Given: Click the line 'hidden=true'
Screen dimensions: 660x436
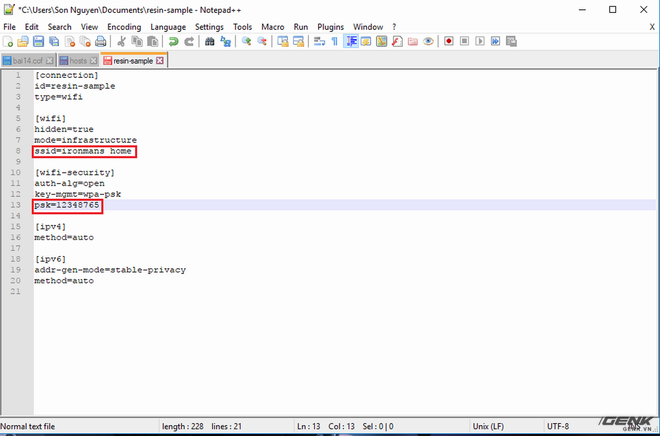Looking at the screenshot, I should click(64, 129).
